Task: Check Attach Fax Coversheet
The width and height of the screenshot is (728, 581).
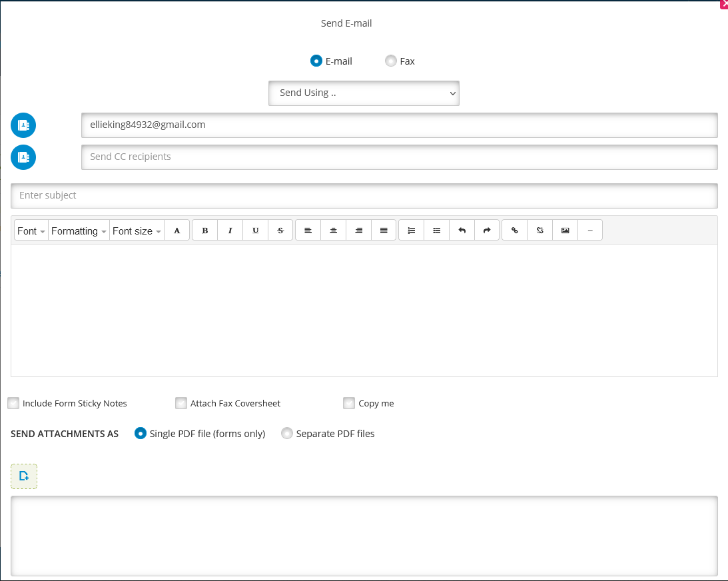Action: click(181, 403)
